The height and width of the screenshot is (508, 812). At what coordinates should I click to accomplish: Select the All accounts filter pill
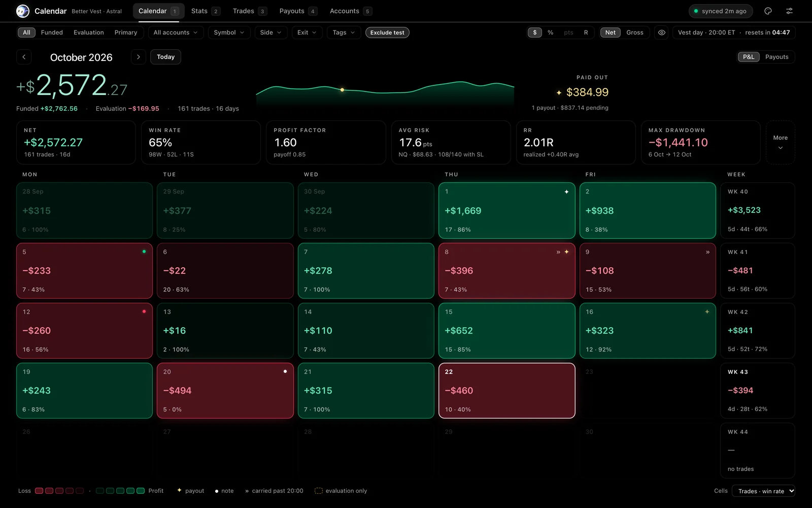(x=26, y=33)
